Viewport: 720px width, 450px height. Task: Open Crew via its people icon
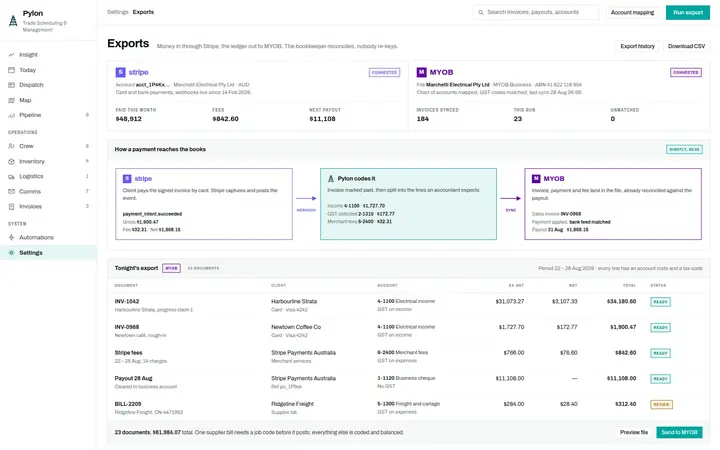point(11,146)
